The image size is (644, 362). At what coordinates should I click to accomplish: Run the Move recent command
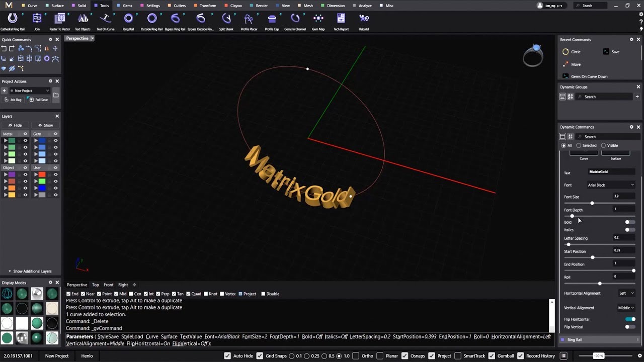[571, 64]
